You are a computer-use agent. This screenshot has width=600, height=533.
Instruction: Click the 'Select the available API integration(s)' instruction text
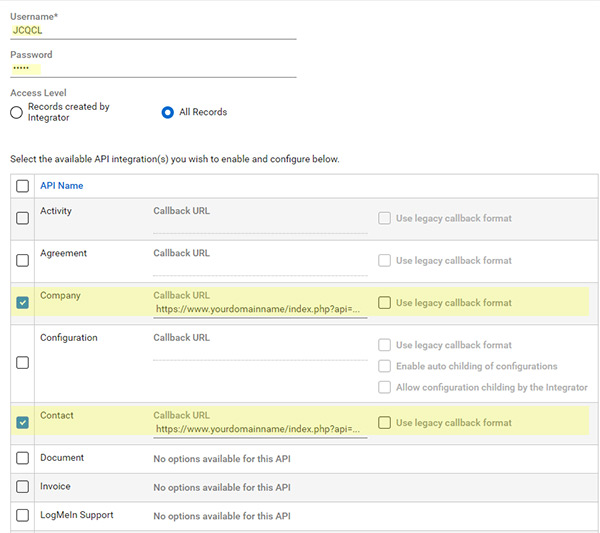174,159
